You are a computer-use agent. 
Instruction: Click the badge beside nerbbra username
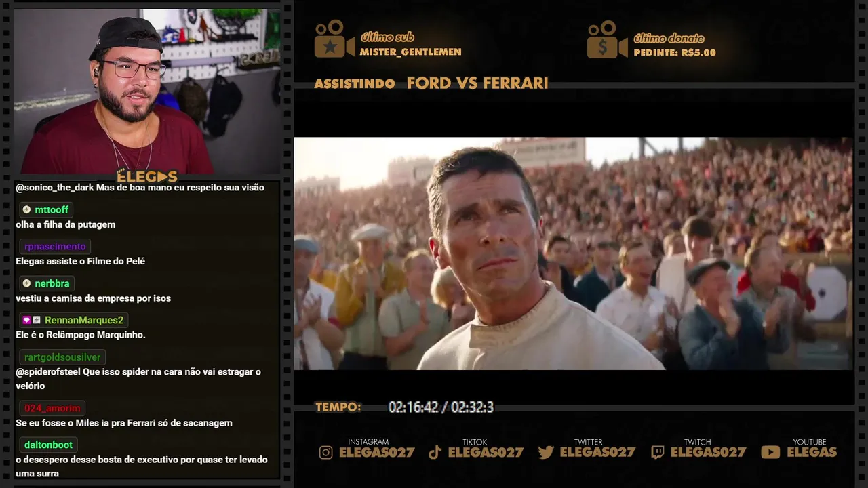point(26,283)
